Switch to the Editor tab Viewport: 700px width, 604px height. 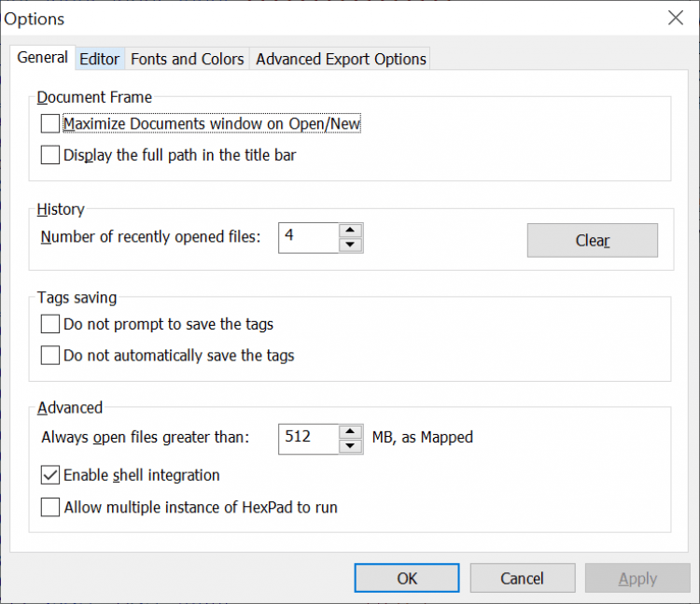coord(99,59)
